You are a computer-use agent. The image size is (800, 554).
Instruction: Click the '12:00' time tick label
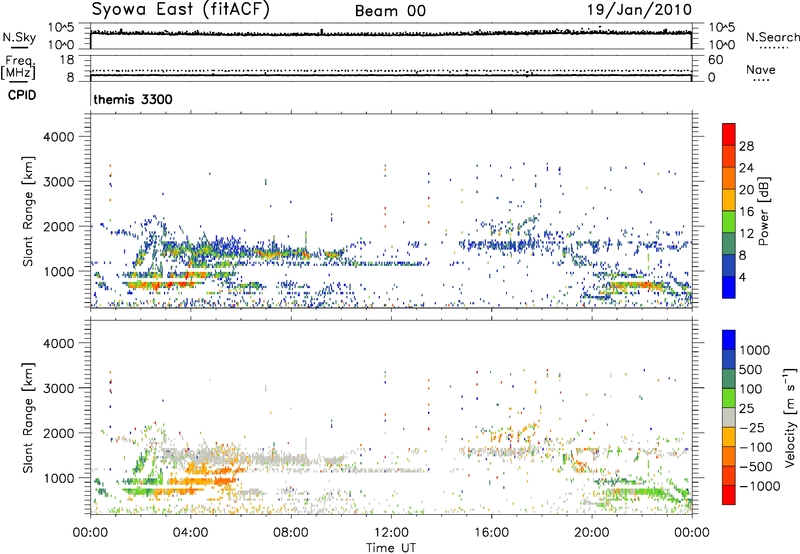click(391, 533)
